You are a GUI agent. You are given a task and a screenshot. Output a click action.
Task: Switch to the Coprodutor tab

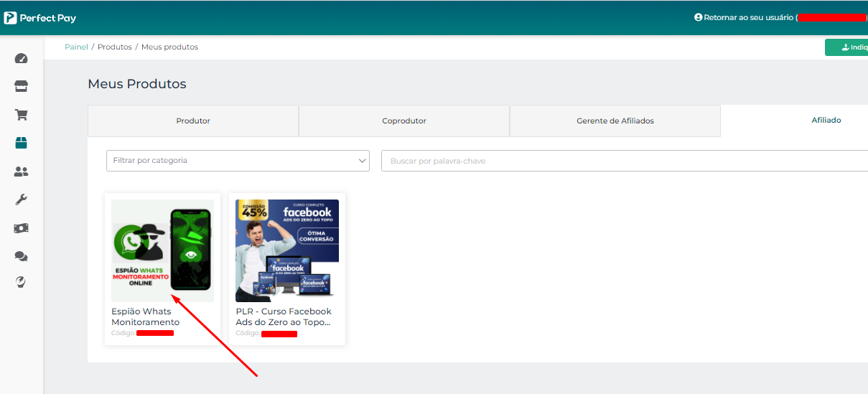(x=404, y=121)
